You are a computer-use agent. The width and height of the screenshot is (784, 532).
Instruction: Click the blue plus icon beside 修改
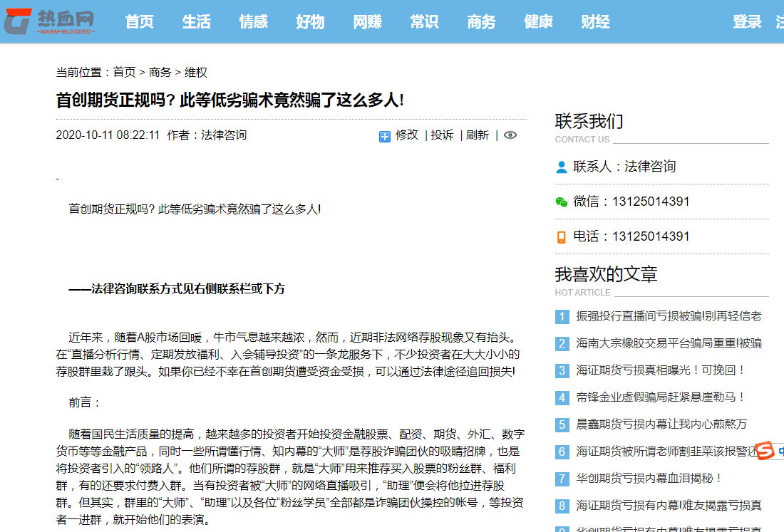[384, 136]
